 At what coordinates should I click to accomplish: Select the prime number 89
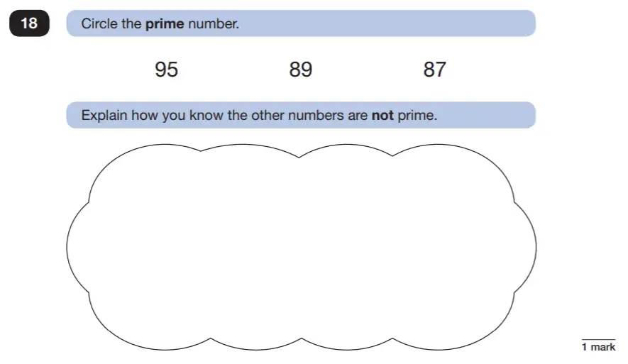[x=300, y=70]
